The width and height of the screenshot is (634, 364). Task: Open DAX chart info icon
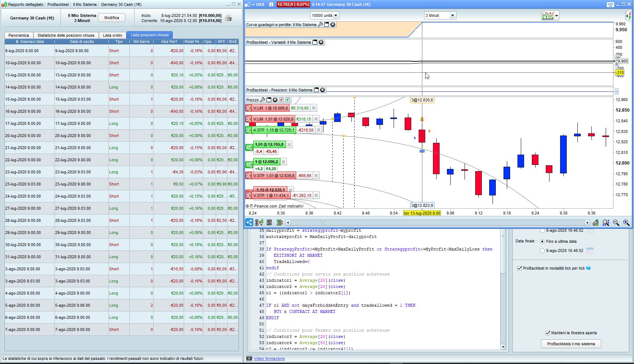(271, 4)
